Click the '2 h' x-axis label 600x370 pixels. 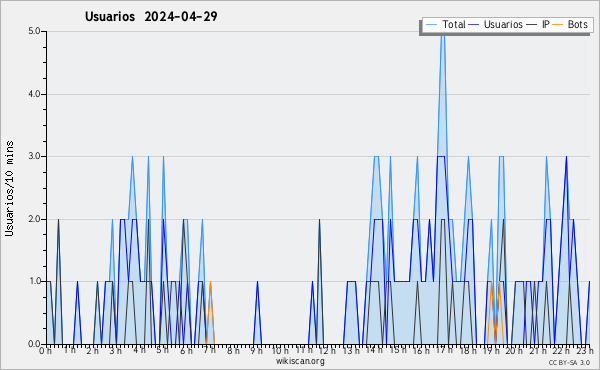tap(93, 351)
